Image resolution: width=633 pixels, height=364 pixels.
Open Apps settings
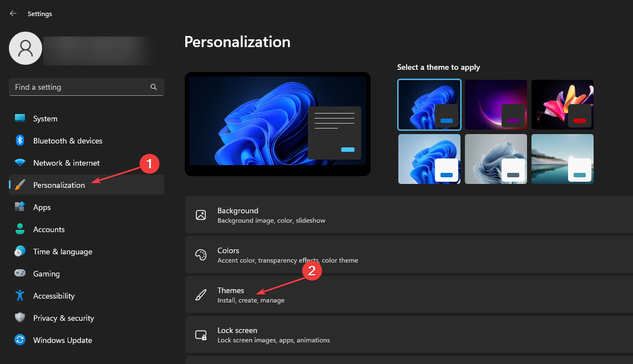[x=87, y=207]
